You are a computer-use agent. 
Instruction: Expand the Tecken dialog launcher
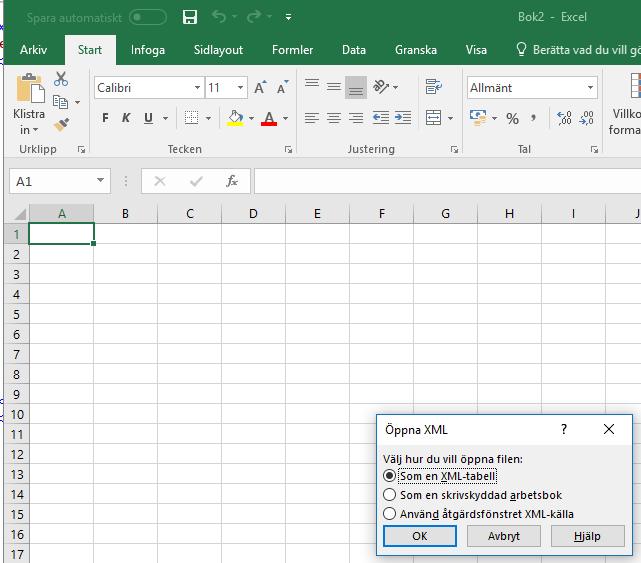tap(288, 150)
